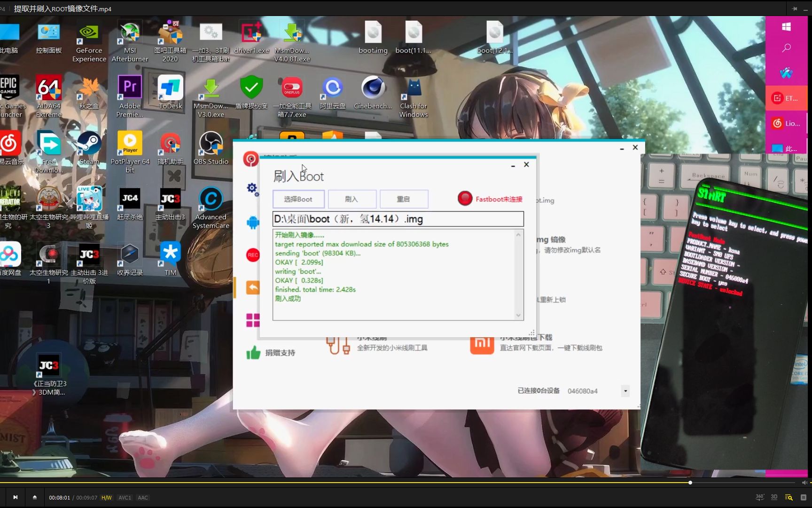Expand the connected device serial dropdown
The image size is (812, 508).
point(625,391)
